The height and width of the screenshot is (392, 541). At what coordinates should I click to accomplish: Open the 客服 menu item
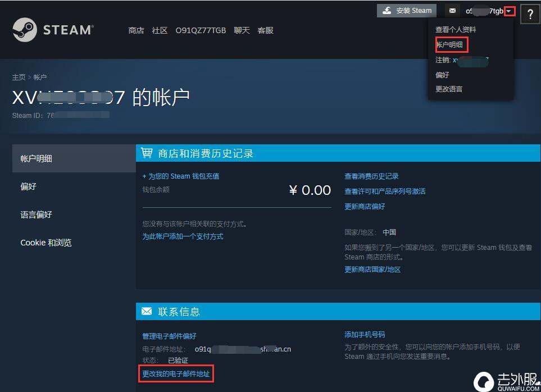point(265,30)
